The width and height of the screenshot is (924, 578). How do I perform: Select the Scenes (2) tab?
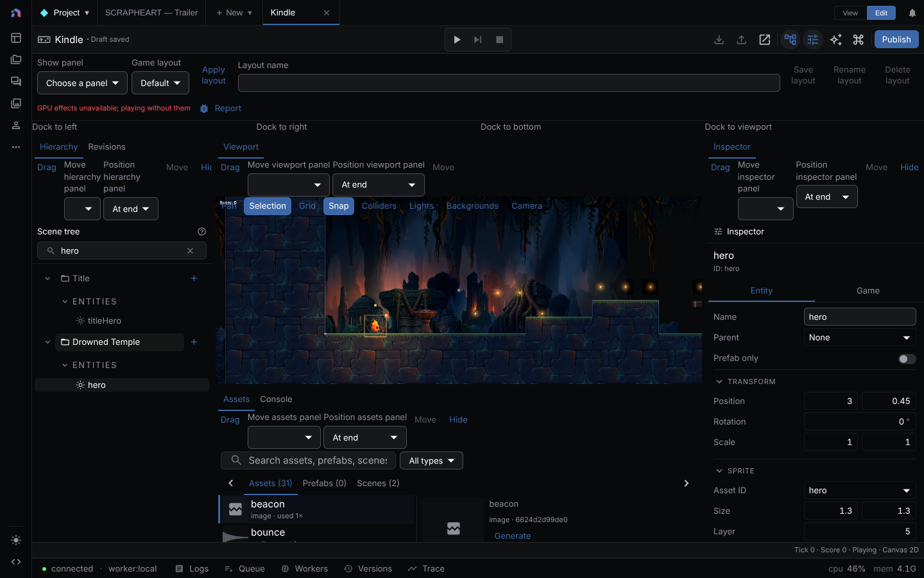tap(378, 484)
